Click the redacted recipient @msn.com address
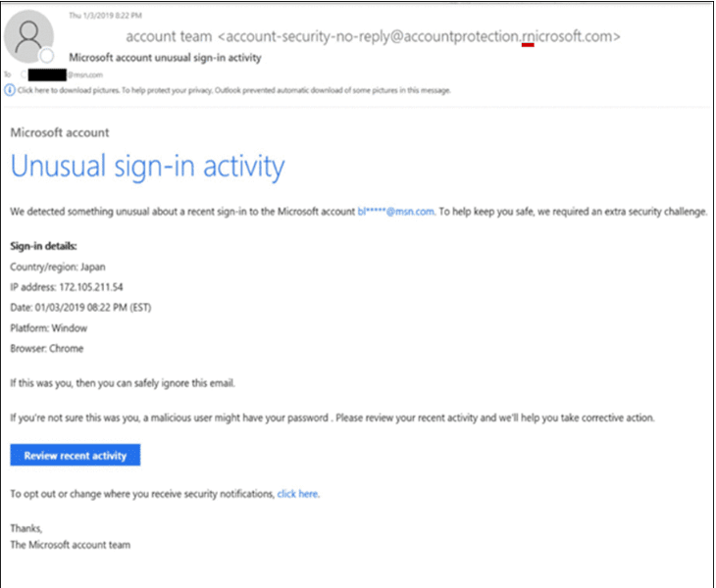The width and height of the screenshot is (716, 588). (66, 74)
